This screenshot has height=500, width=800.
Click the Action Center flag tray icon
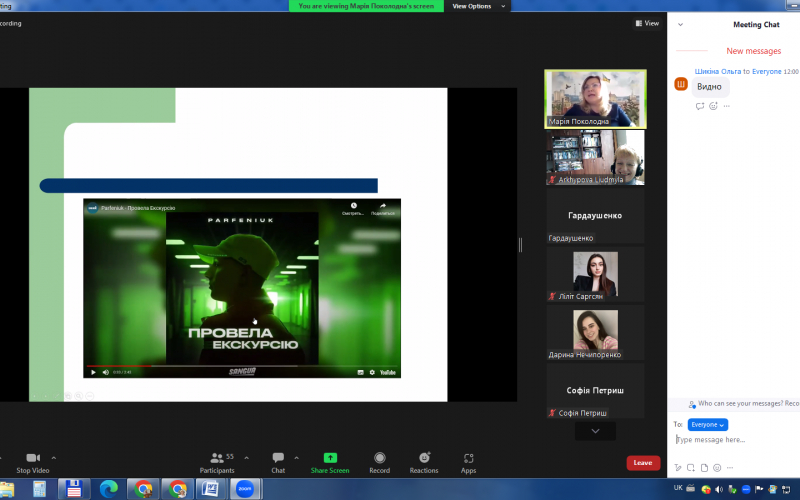pos(759,489)
